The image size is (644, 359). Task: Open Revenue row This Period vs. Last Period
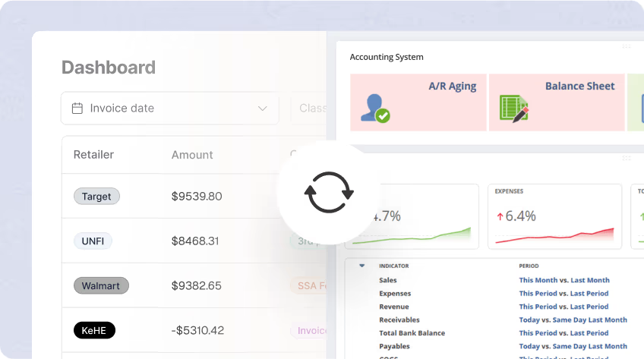click(563, 307)
